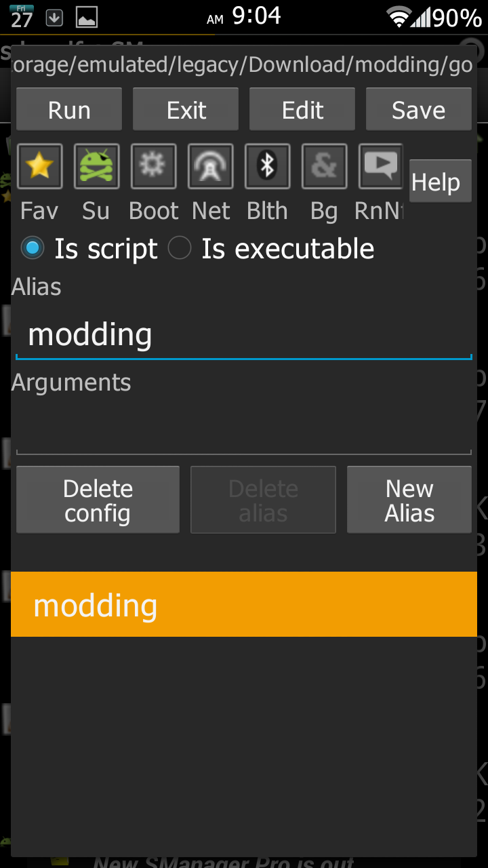
Task: Enable the Su root icon
Action: 97,166
